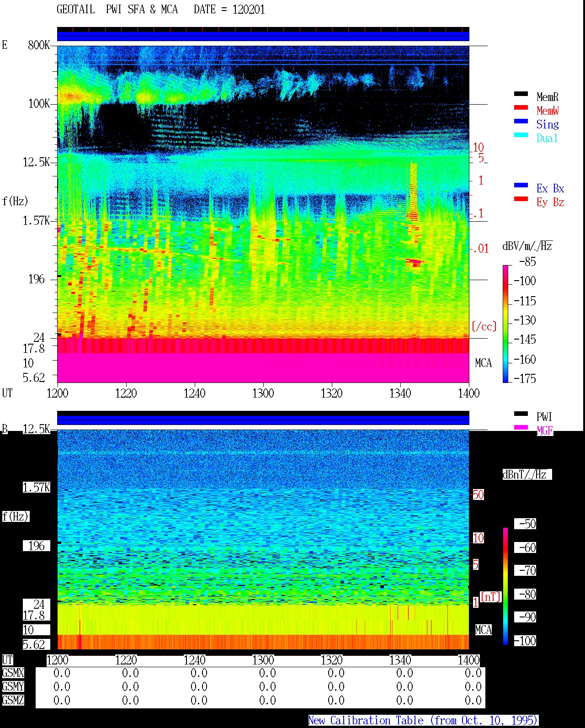Click the GSMX 0.0 value under 1200
The width and height of the screenshot is (585, 728).
click(x=62, y=673)
